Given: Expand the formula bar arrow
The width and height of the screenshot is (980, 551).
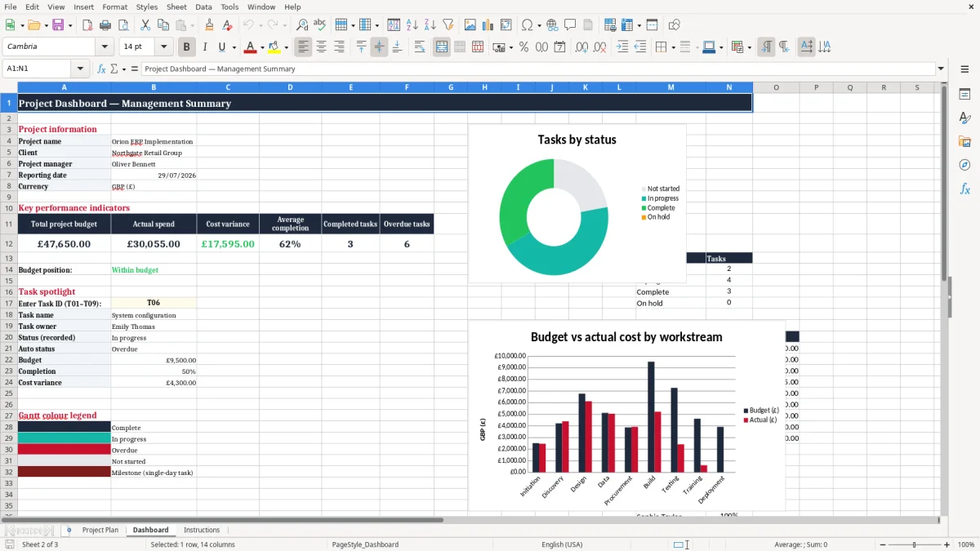Looking at the screenshot, I should (941, 69).
